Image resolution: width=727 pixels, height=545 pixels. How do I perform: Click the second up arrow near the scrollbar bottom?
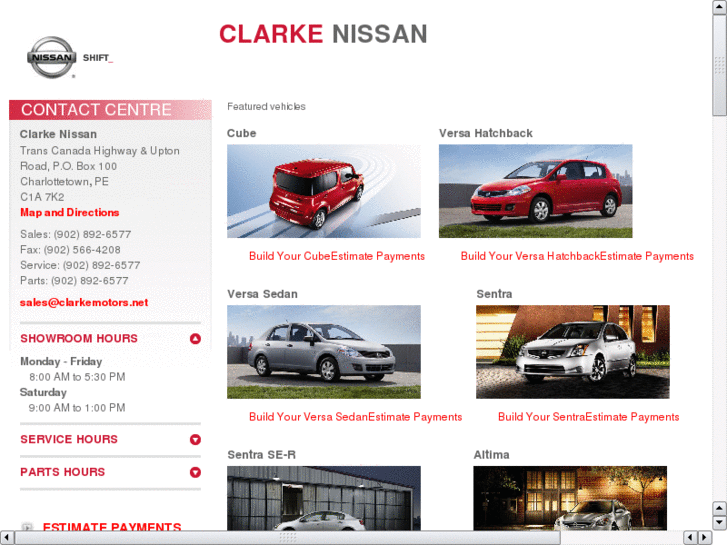719,508
